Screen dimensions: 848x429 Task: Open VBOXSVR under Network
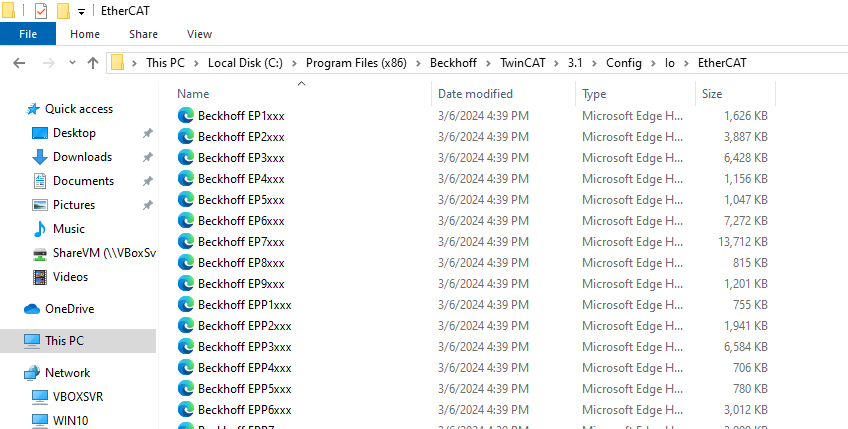[78, 397]
